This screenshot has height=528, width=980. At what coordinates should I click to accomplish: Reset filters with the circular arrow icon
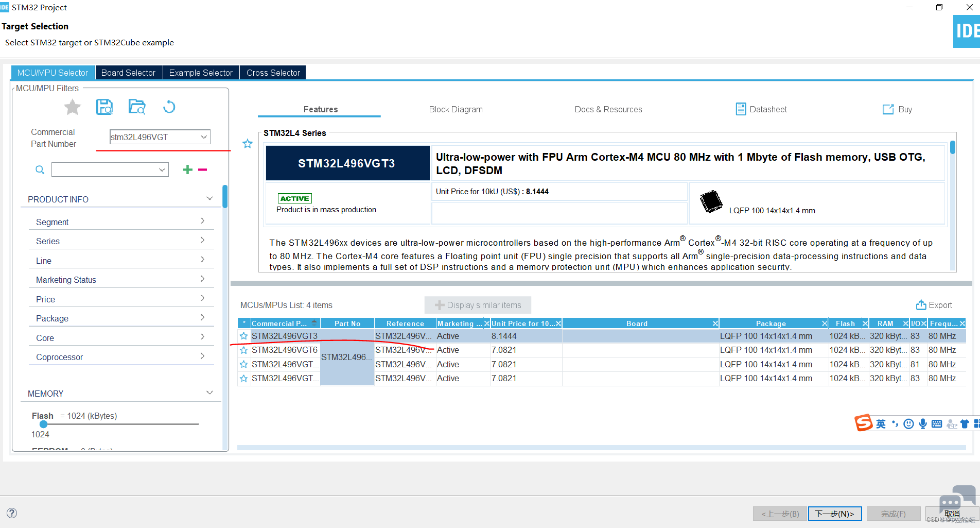(x=169, y=107)
